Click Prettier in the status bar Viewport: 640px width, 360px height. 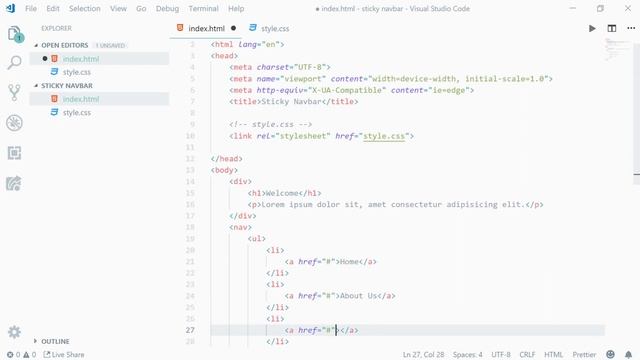click(584, 355)
